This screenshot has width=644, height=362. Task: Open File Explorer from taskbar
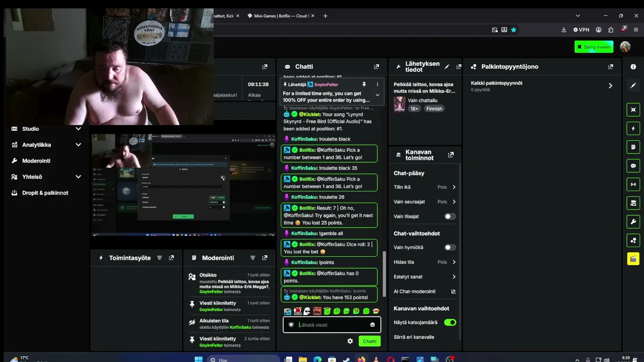coord(303,359)
